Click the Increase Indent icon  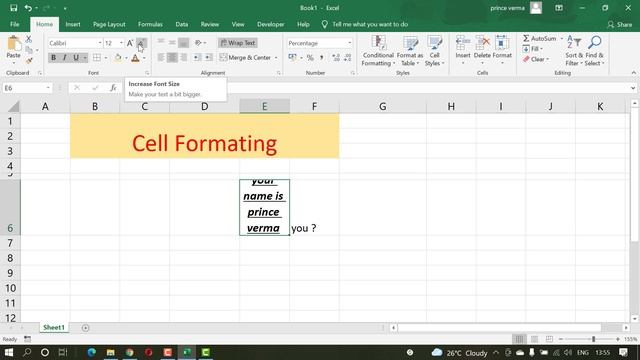(x=208, y=58)
